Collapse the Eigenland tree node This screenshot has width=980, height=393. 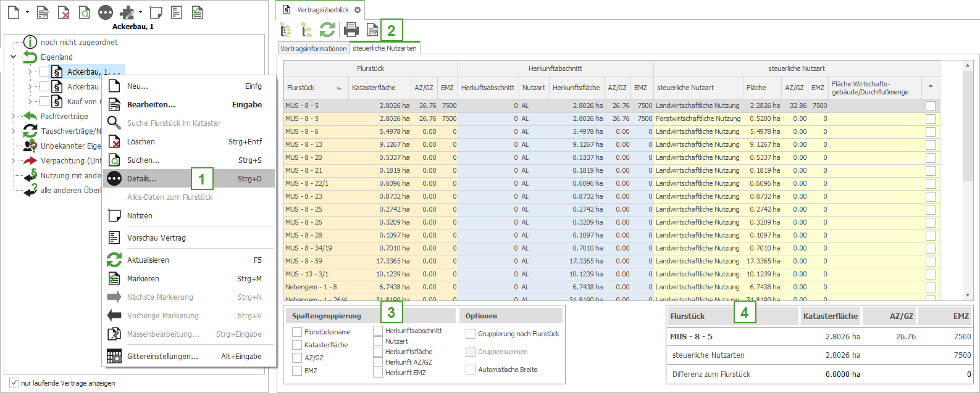(x=14, y=57)
